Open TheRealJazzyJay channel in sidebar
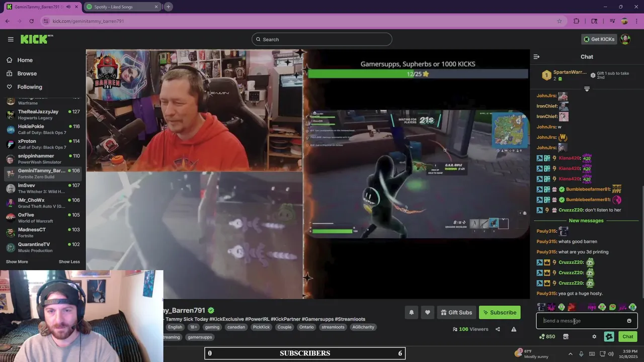Image resolution: width=644 pixels, height=362 pixels. point(43,115)
